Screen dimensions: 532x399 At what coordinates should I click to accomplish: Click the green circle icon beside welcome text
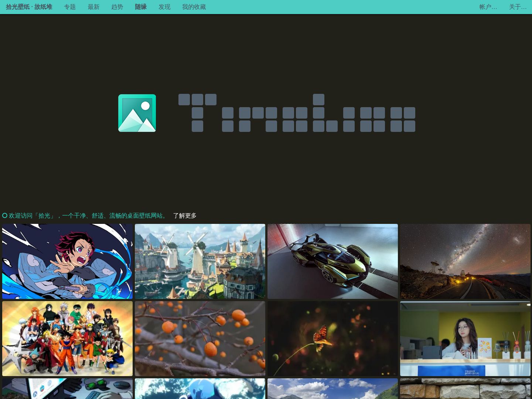(x=5, y=215)
